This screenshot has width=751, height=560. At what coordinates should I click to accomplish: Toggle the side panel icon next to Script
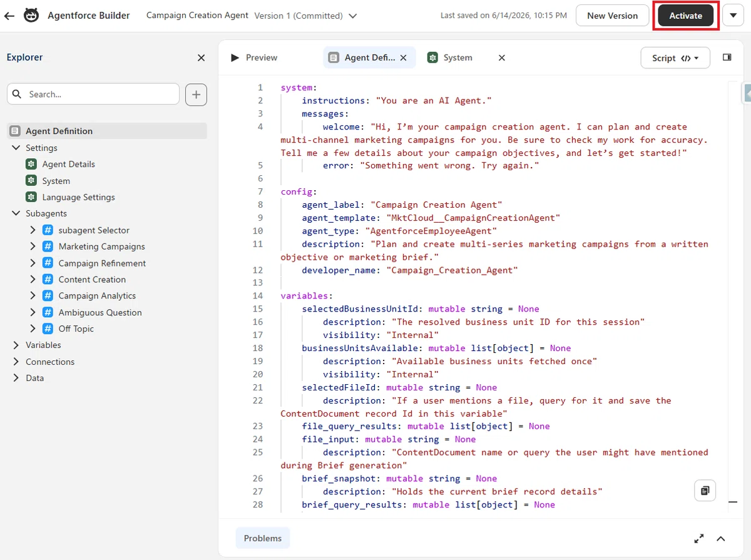[x=727, y=57]
